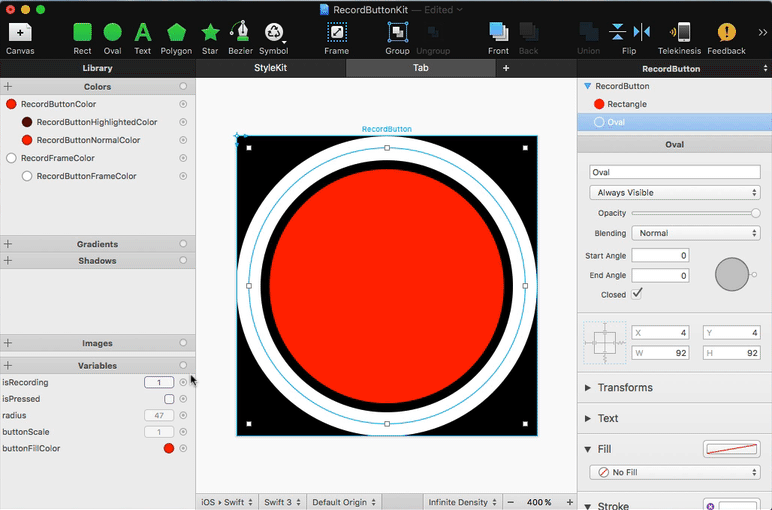Open the Default Origin dropdown
The height and width of the screenshot is (510, 772).
tap(344, 502)
